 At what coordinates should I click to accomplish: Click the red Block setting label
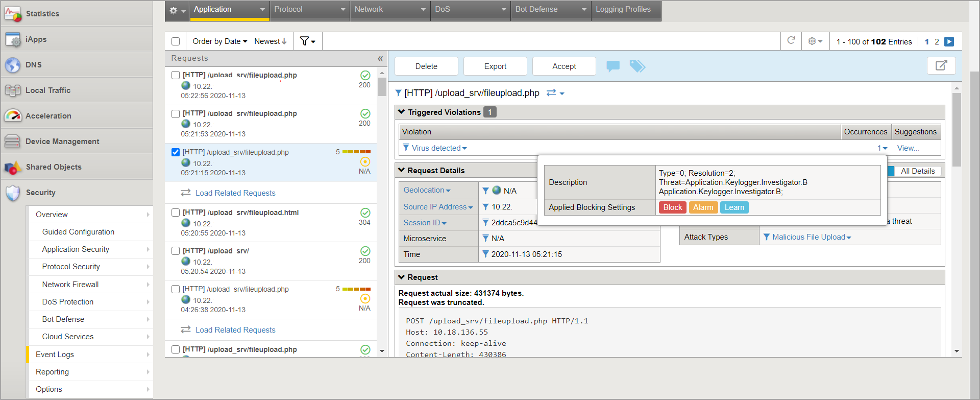pos(672,207)
